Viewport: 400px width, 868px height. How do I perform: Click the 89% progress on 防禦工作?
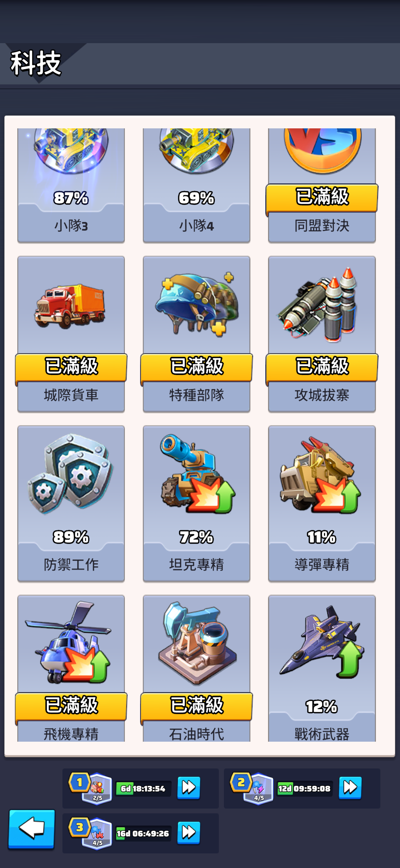(x=71, y=537)
